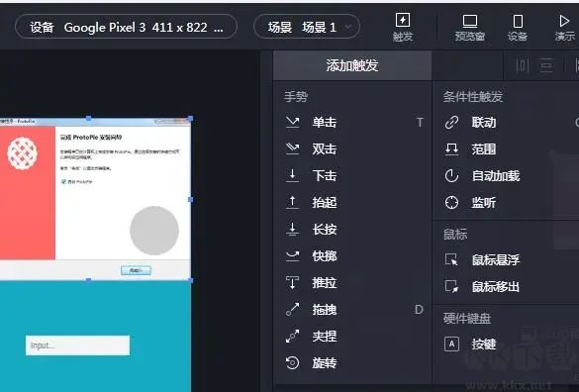Click the Input... text field on canvas
The image size is (579, 392).
pyautogui.click(x=77, y=345)
